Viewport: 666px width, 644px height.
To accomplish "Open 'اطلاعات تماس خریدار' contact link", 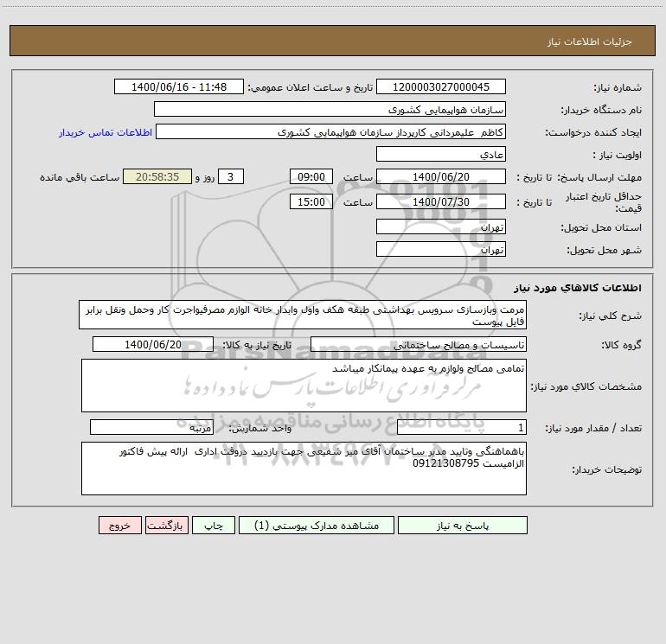I will (106, 132).
